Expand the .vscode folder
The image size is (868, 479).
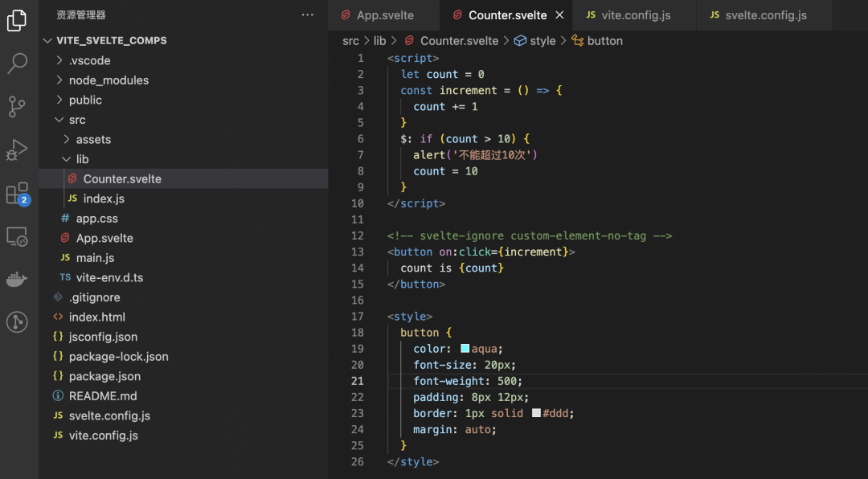[x=183, y=60]
